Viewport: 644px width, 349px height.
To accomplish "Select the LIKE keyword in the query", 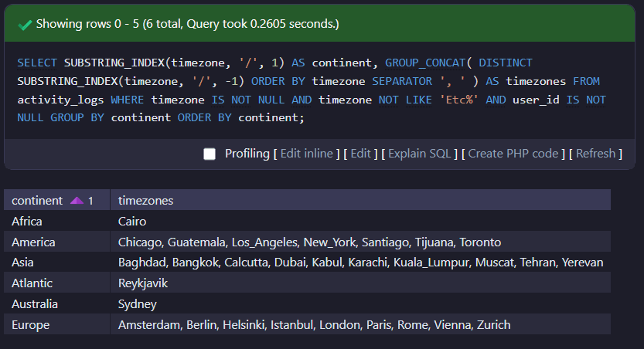I will [419, 100].
